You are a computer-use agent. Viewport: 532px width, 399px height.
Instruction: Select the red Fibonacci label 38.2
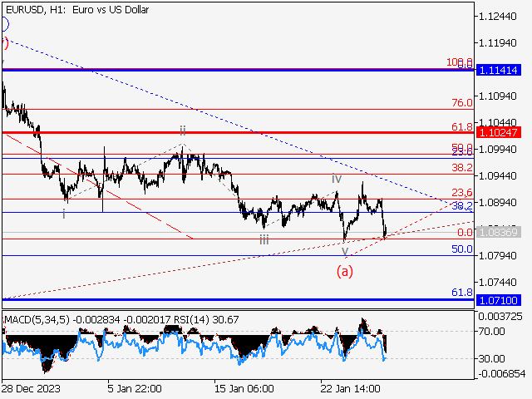point(462,167)
